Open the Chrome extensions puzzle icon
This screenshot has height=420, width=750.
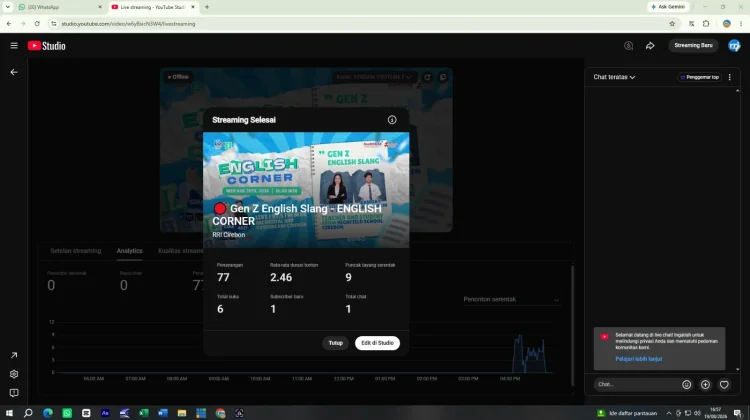click(706, 23)
